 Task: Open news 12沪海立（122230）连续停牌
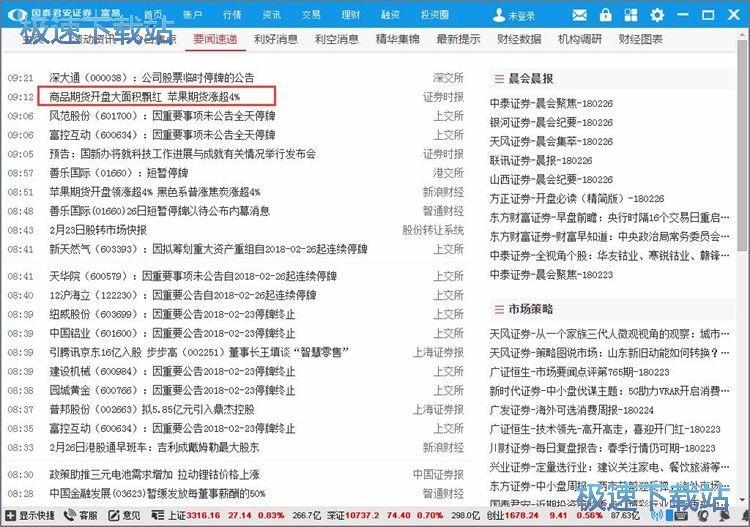183,296
